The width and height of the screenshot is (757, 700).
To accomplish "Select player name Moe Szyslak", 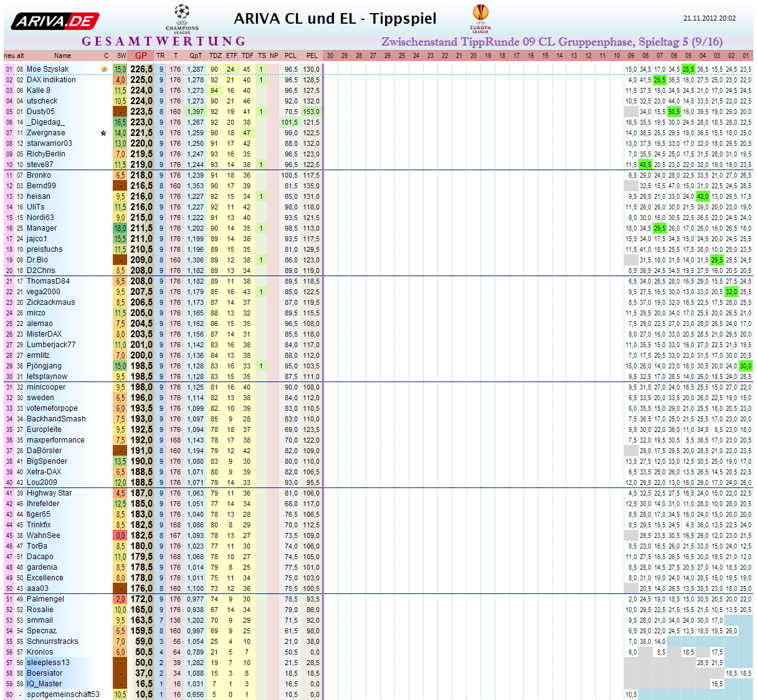I will (x=48, y=69).
